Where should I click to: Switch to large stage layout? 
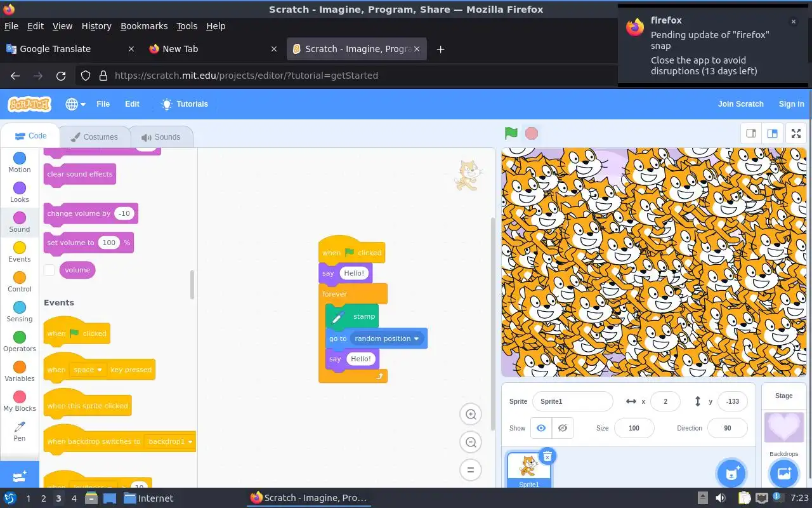tap(772, 133)
